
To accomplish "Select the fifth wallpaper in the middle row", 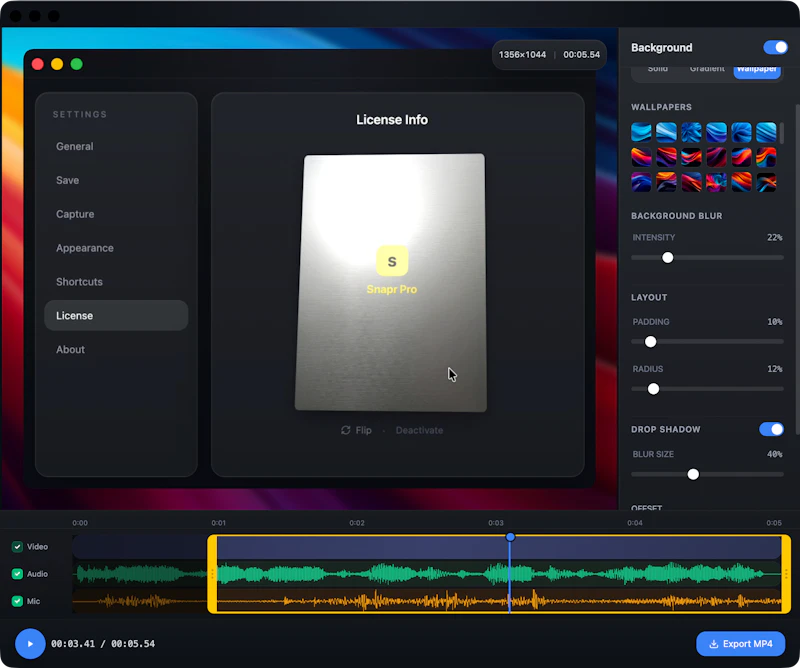I will 741,157.
